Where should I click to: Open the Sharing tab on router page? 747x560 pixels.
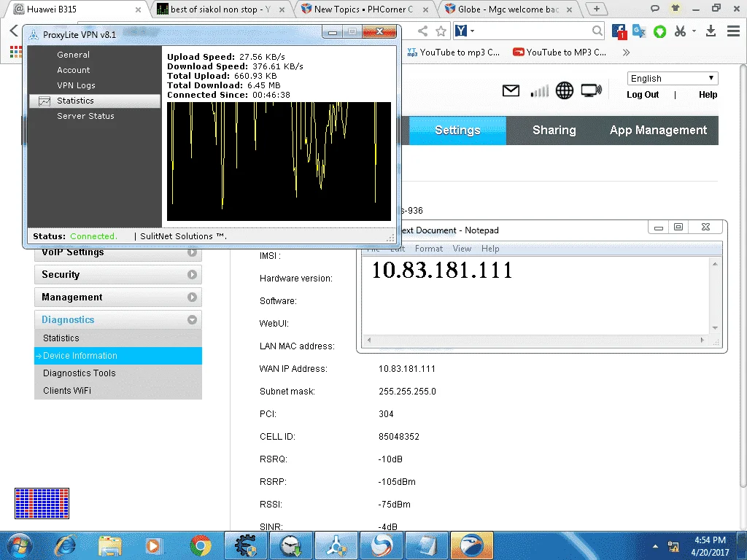(554, 130)
